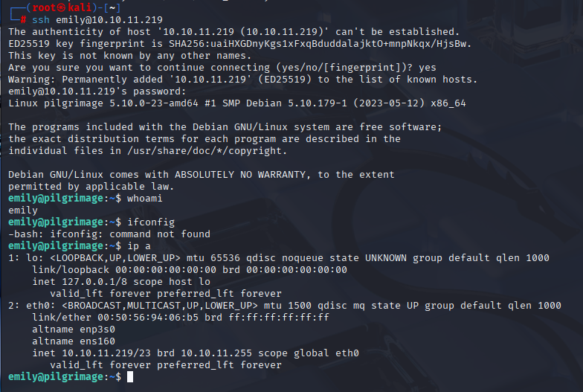The width and height of the screenshot is (583, 392).
Task: Click emily@10.10.11.219 in the ssh command
Action: click(109, 19)
